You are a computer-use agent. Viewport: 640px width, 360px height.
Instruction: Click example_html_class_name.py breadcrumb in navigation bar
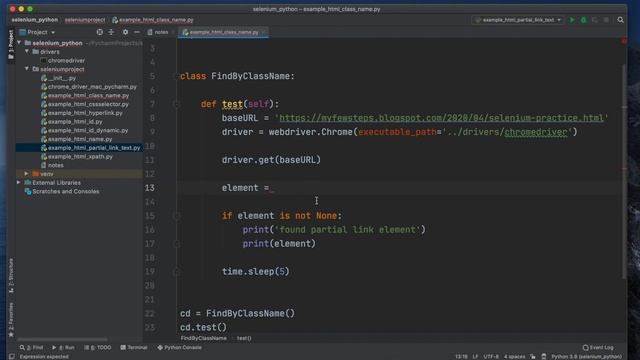(153, 20)
